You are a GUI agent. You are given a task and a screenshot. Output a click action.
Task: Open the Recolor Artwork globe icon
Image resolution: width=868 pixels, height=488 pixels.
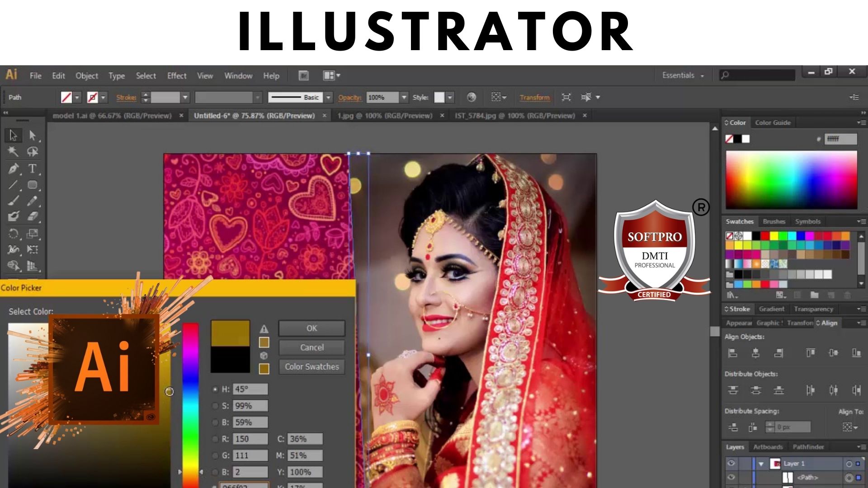point(471,97)
